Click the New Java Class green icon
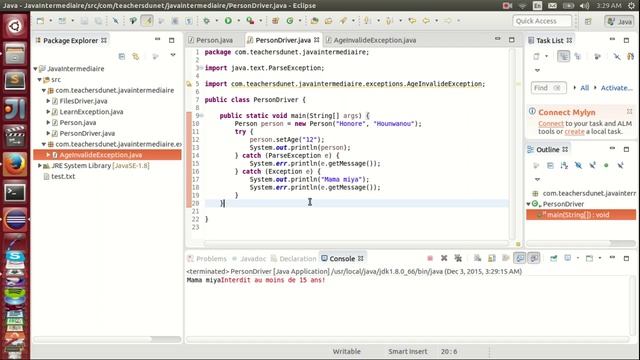Screen dimensions: 640x360 tap(290, 21)
